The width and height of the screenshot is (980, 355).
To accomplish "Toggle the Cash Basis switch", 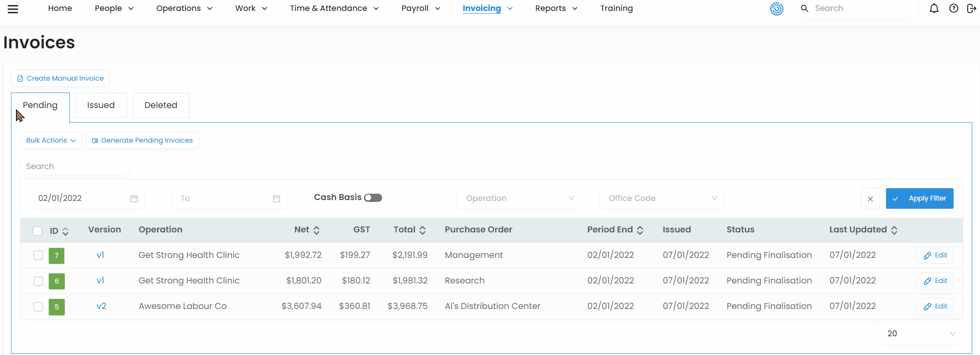I will pyautogui.click(x=373, y=198).
